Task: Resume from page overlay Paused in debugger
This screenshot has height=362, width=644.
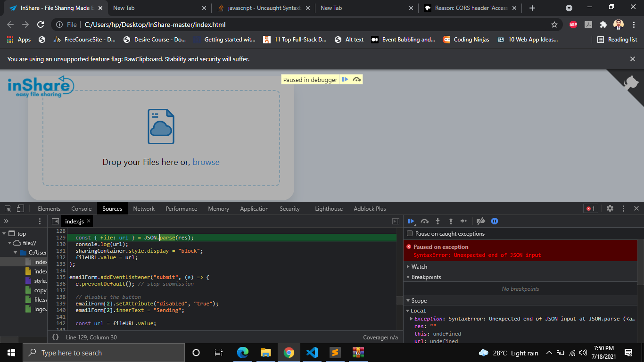Action: coord(345,80)
